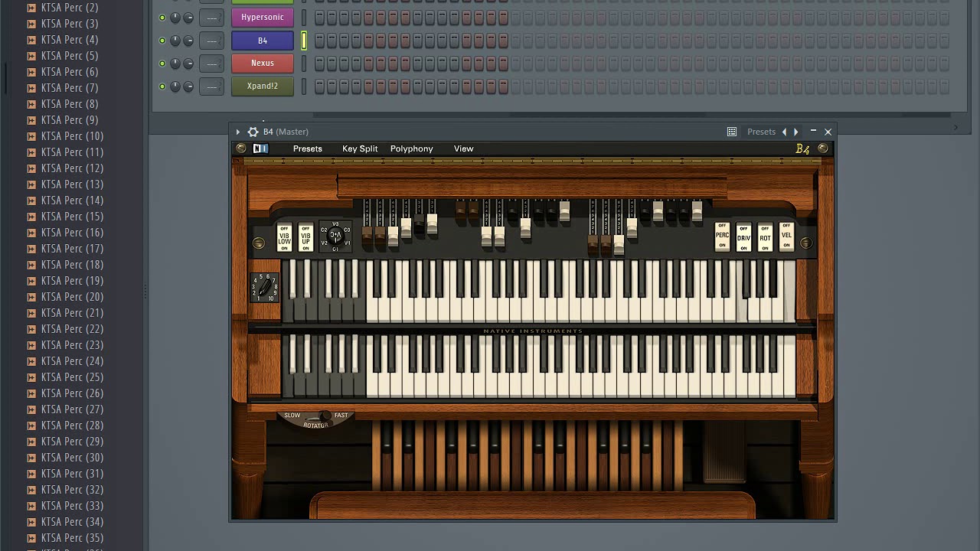Click the Hypersonic channel volume knob

[x=188, y=18]
